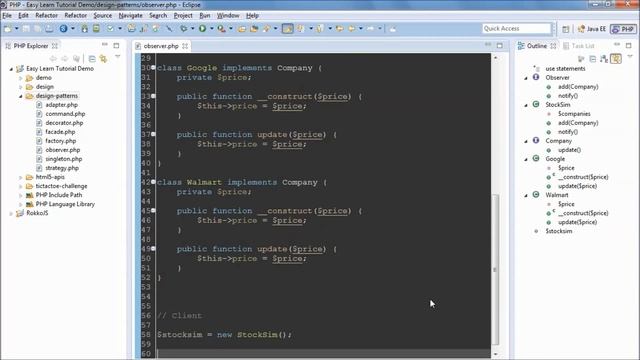Screen dimensions: 640x360
Task: Toggle Mark Occurrences highlighted toolbar button
Action: 287,29
